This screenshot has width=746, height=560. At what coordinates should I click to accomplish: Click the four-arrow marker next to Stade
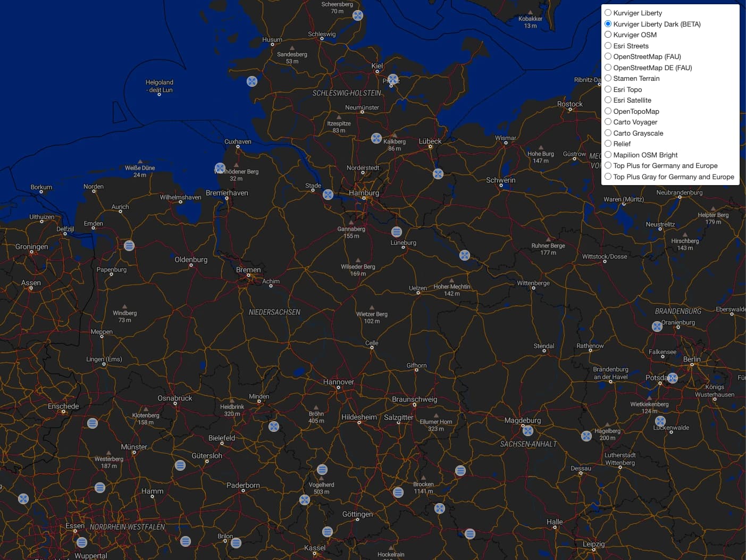(328, 195)
